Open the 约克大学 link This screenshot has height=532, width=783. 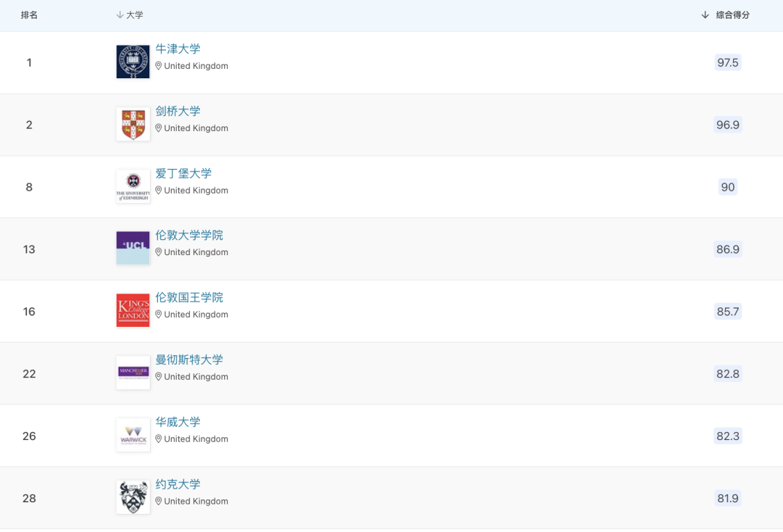click(x=178, y=484)
